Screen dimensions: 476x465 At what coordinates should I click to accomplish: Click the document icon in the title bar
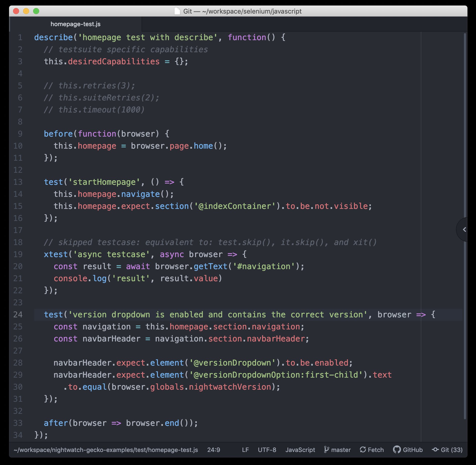pyautogui.click(x=177, y=11)
